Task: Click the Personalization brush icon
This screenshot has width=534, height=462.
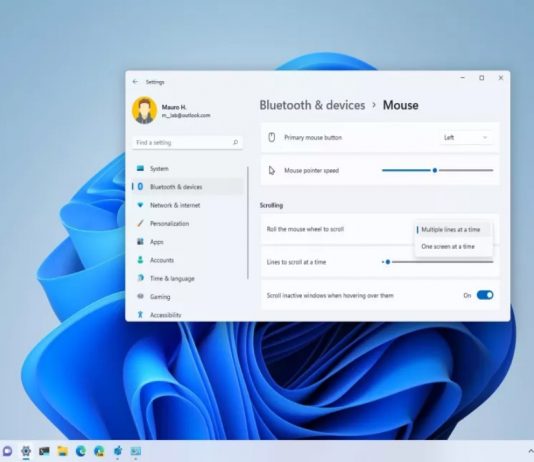Action: pyautogui.click(x=140, y=223)
